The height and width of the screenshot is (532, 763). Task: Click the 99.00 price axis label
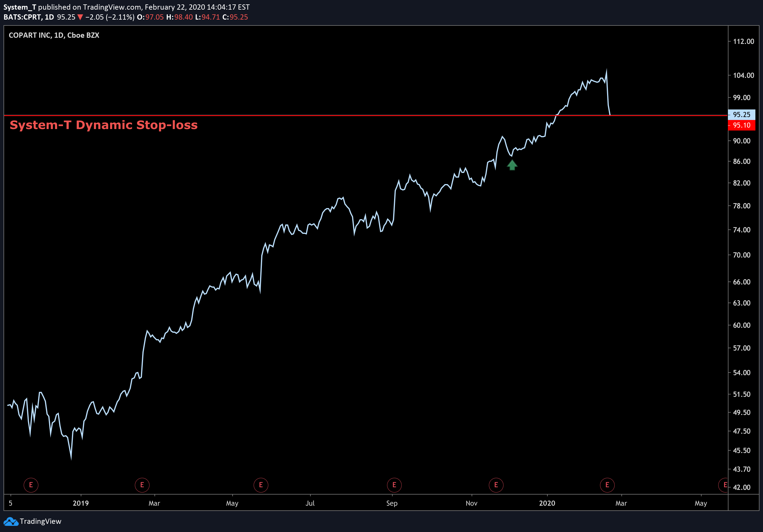pos(742,98)
